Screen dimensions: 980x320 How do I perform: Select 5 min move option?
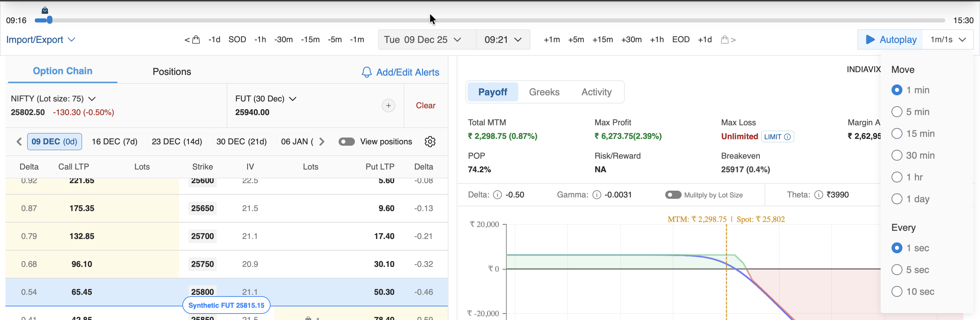(x=897, y=112)
